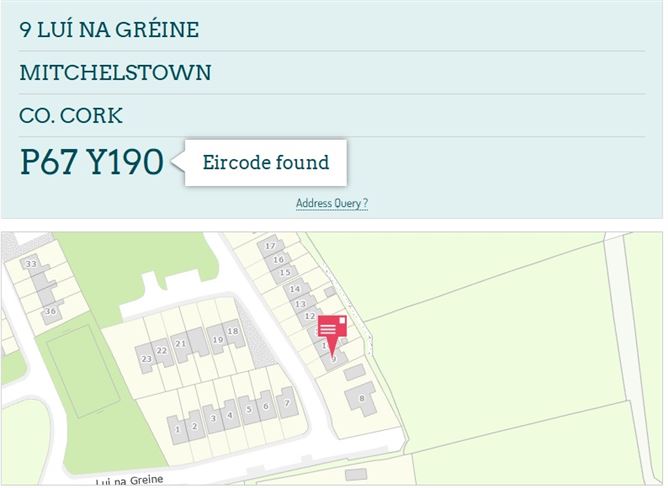Screen dimensions: 668x488
Task: Click house number 4 on the map
Action: coord(230,415)
